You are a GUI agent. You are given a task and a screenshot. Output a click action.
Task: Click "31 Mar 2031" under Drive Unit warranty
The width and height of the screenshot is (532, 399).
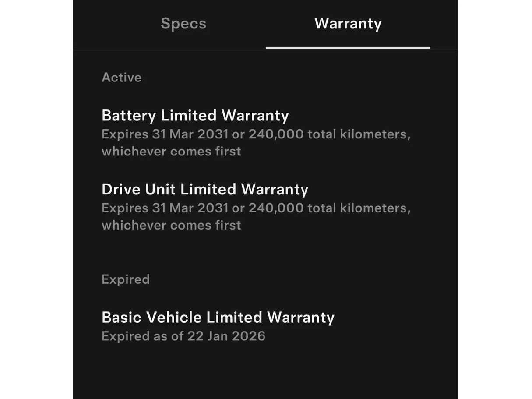tap(190, 208)
